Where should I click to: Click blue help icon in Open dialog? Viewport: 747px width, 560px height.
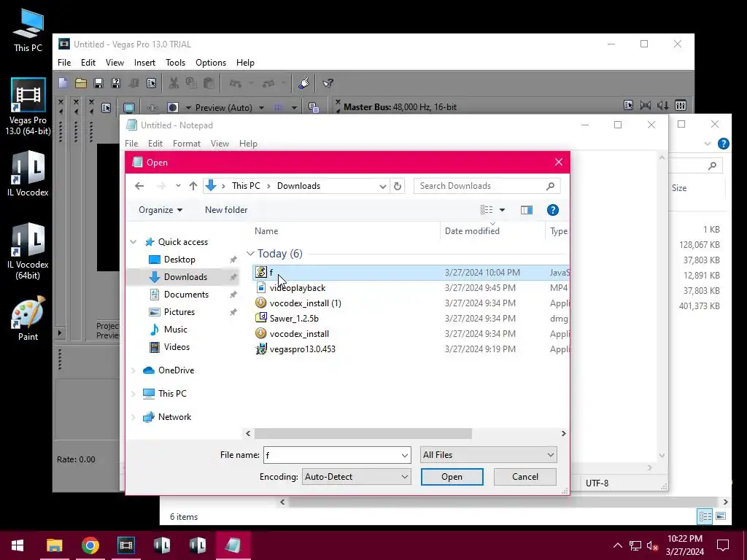tap(553, 210)
